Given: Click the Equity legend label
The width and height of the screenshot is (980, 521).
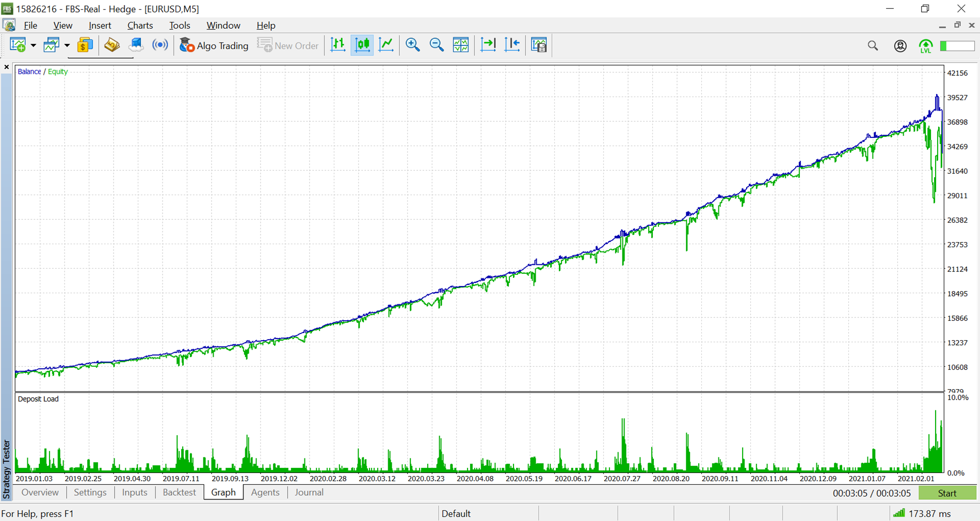Looking at the screenshot, I should pyautogui.click(x=58, y=72).
